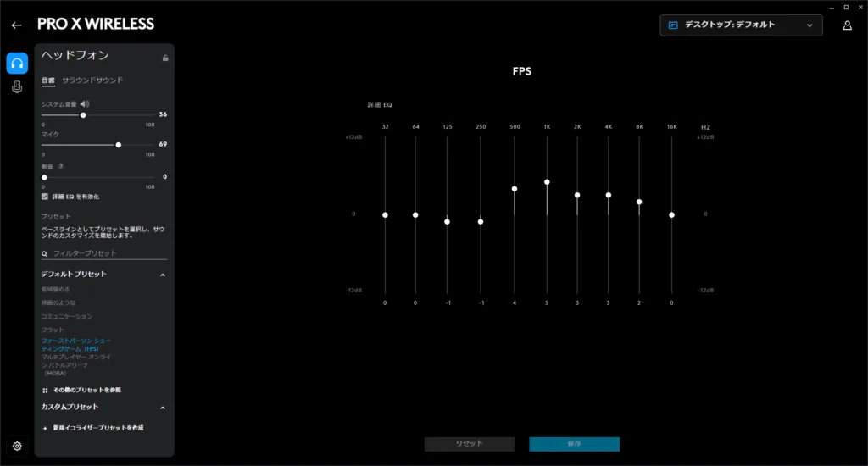
Task: Click the 1K band value 5
Action: [547, 303]
